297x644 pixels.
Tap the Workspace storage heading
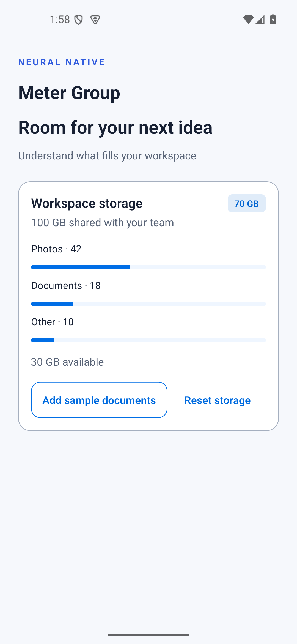click(87, 203)
